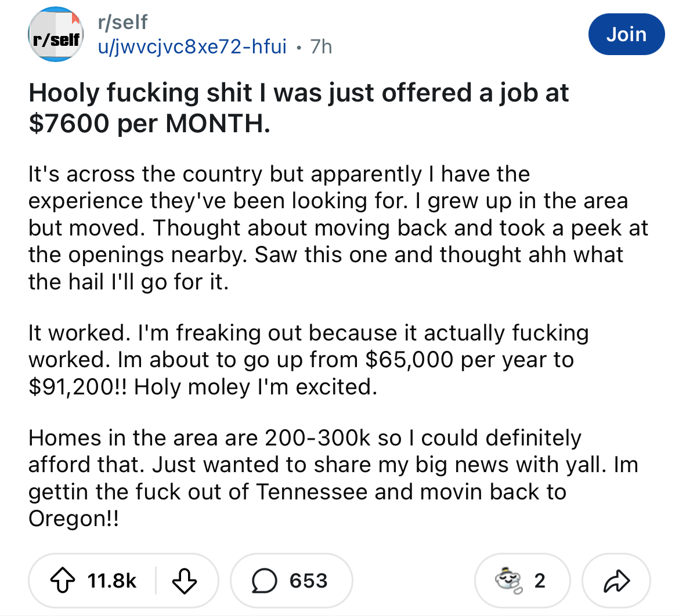Screen dimensions: 679x616
Task: Tap the award icon on the post
Action: click(x=509, y=580)
